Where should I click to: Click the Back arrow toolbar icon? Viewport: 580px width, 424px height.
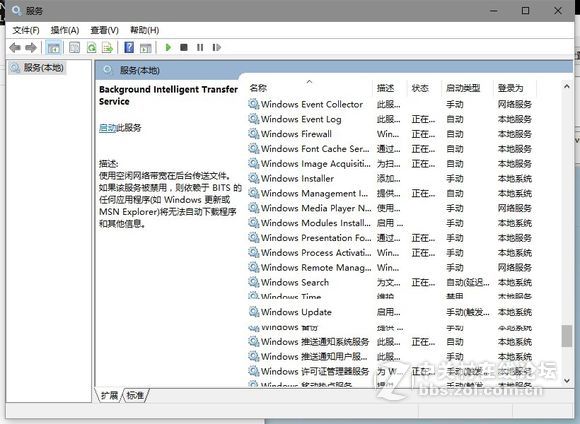(x=15, y=47)
